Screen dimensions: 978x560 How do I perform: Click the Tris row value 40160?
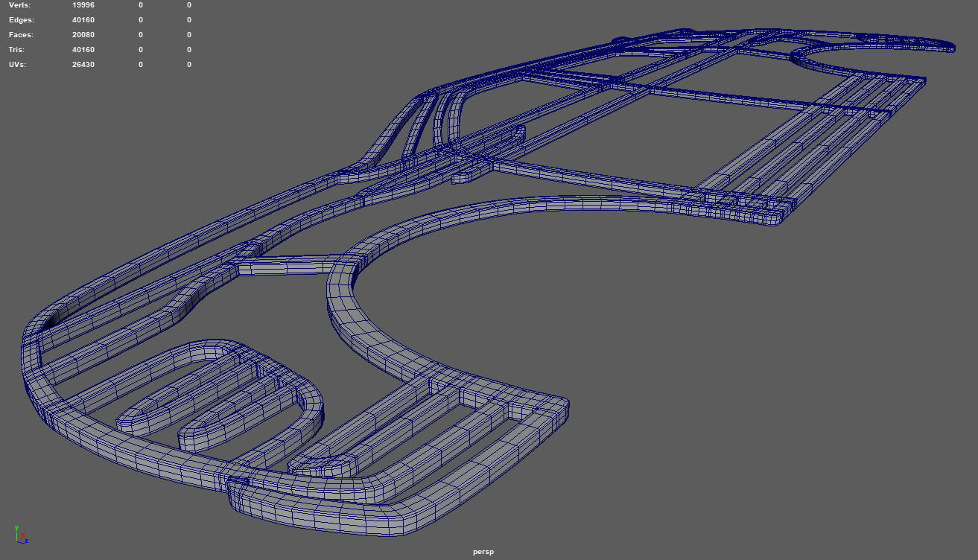[83, 50]
